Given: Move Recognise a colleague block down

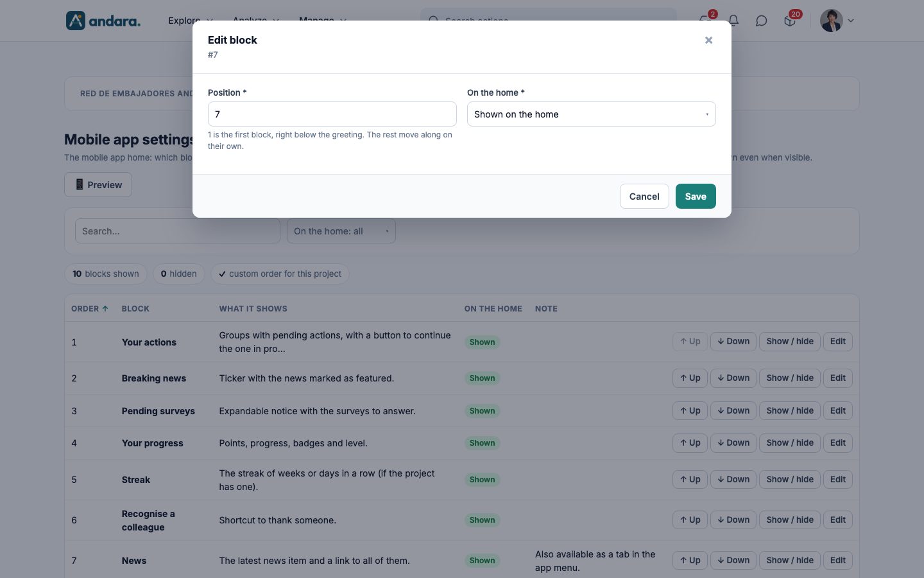Looking at the screenshot, I should pyautogui.click(x=733, y=520).
